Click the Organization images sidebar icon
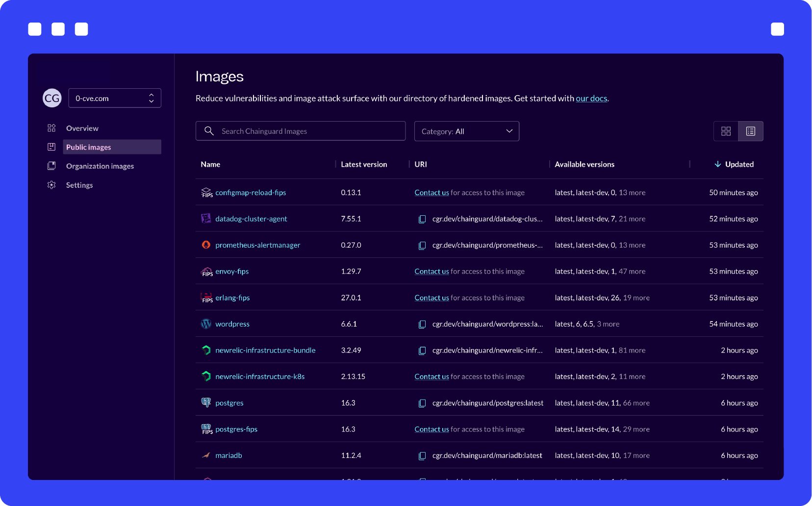Viewport: 812px width, 506px height. pyautogui.click(x=51, y=166)
